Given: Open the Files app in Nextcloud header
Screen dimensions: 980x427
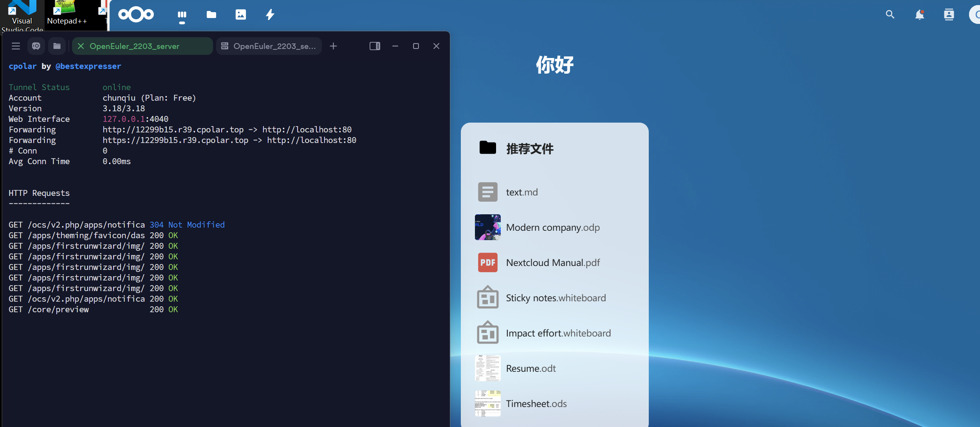Looking at the screenshot, I should point(211,14).
